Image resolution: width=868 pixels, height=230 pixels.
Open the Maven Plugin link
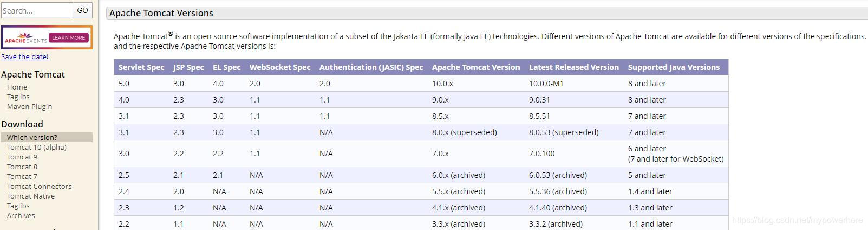coord(30,106)
